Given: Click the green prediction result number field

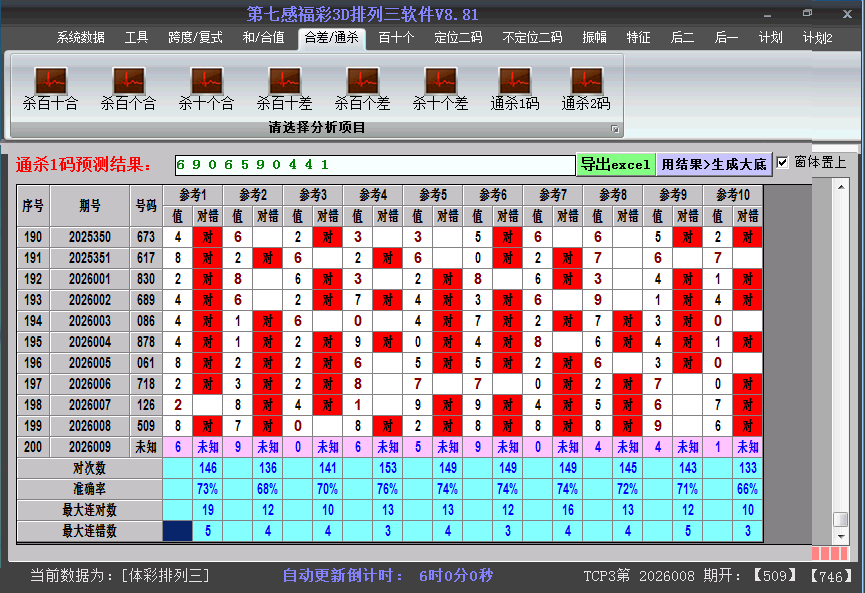Looking at the screenshot, I should pyautogui.click(x=374, y=165).
